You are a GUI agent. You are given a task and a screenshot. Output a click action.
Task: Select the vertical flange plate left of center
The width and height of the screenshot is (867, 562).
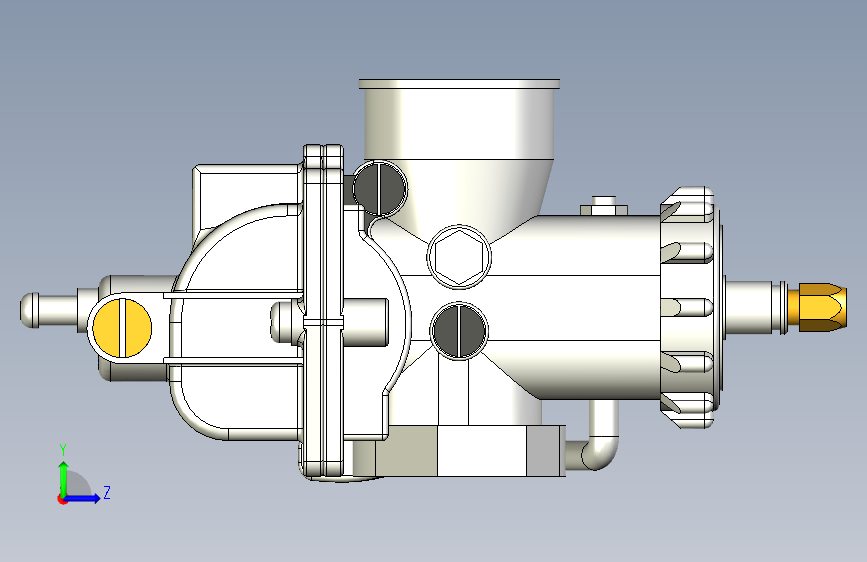(323, 312)
